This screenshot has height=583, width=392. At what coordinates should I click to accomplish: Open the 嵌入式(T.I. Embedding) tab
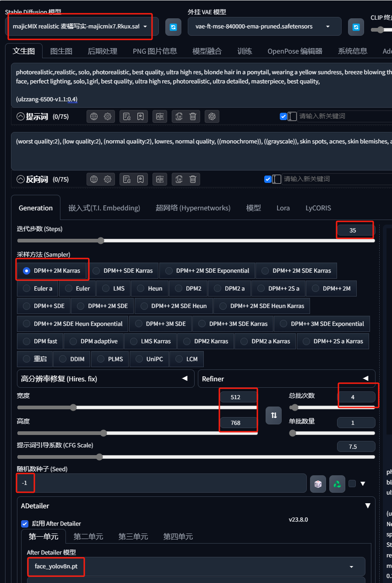(104, 208)
